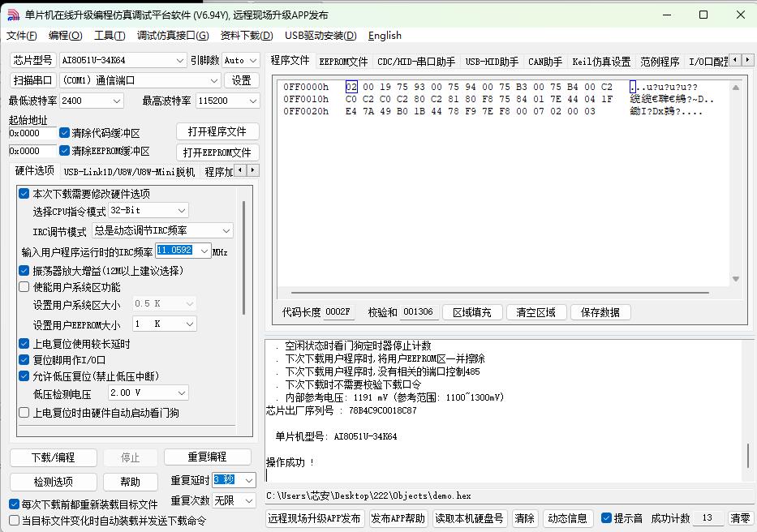757x532 pixels.
Task: Enable 上电复位时由硬件自动启动看门狗
Action: tap(24, 413)
